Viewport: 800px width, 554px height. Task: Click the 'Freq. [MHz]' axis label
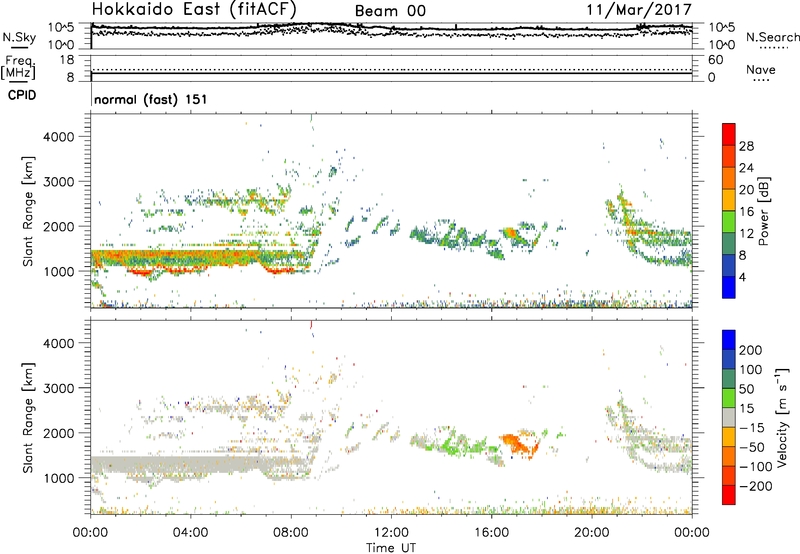(18, 67)
